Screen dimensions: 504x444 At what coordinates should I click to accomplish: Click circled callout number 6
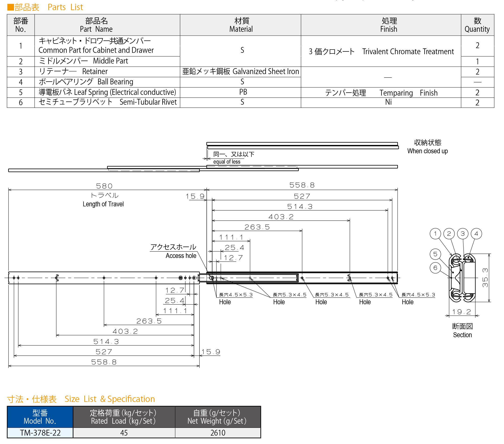point(435,268)
